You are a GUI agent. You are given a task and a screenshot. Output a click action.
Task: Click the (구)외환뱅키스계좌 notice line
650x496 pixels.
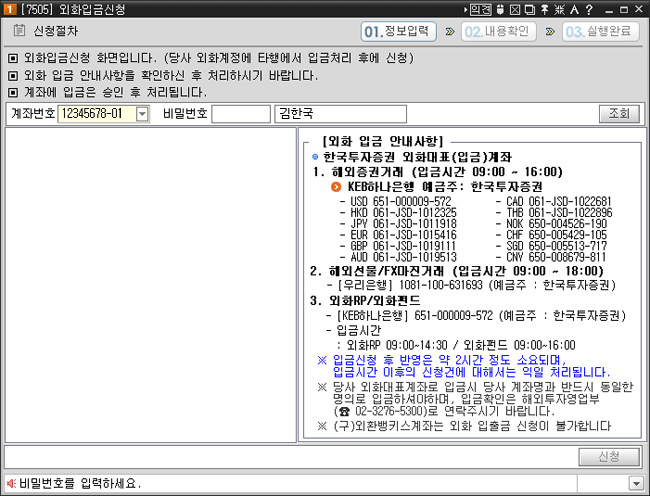click(464, 426)
